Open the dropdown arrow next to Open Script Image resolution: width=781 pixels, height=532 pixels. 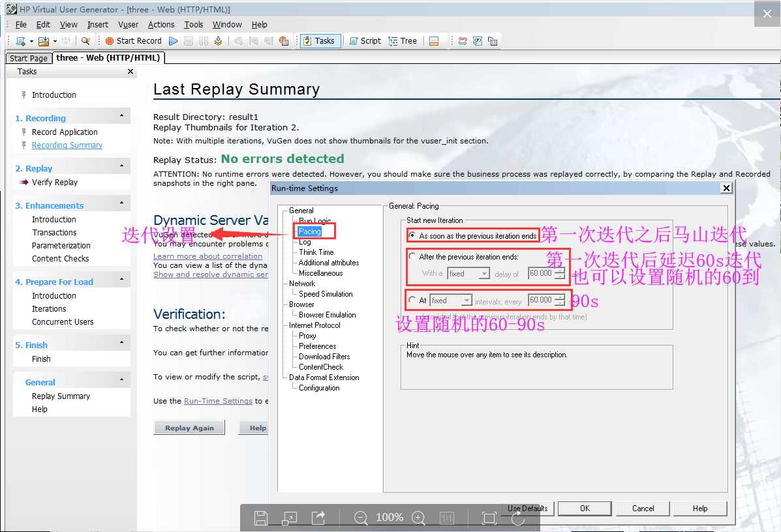[55, 41]
